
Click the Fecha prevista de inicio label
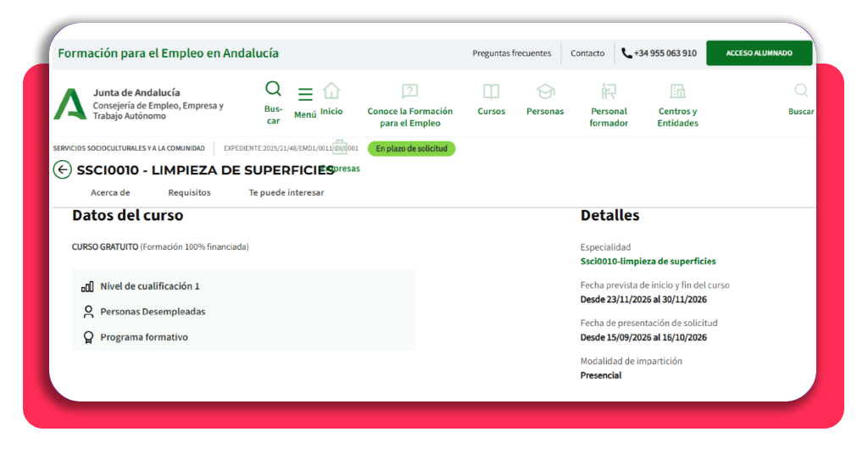pos(655,285)
